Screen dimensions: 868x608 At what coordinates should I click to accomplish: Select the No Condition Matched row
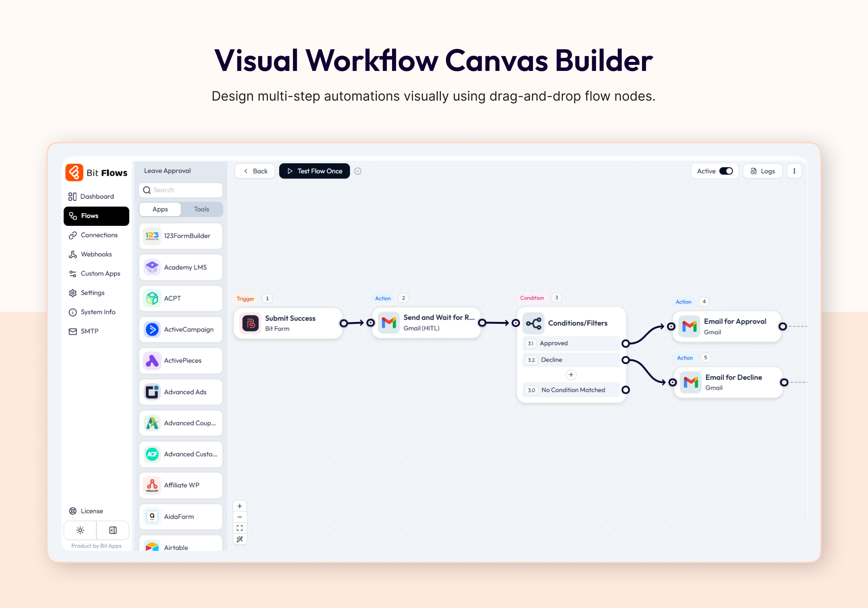[571, 390]
